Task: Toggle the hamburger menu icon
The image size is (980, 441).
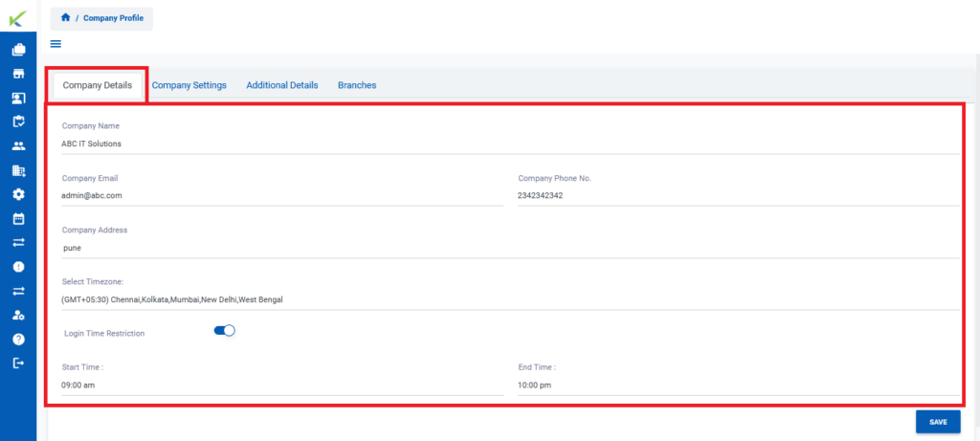Action: pyautogui.click(x=56, y=44)
